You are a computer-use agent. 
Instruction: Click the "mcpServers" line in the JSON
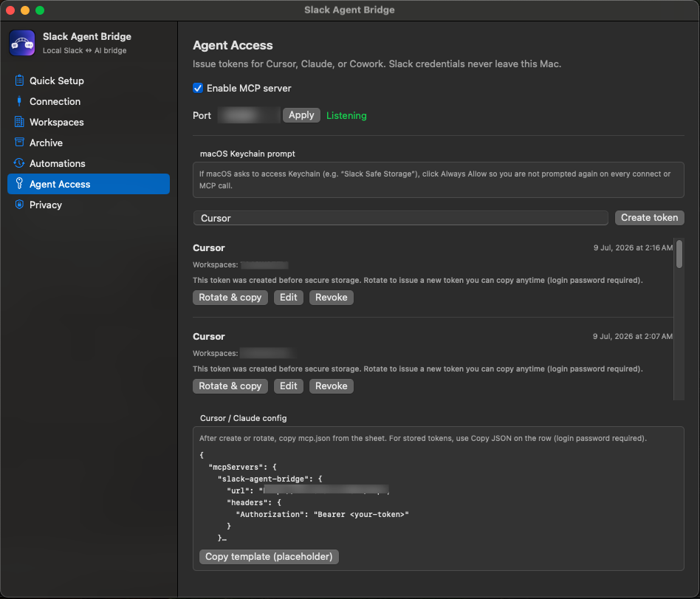242,468
